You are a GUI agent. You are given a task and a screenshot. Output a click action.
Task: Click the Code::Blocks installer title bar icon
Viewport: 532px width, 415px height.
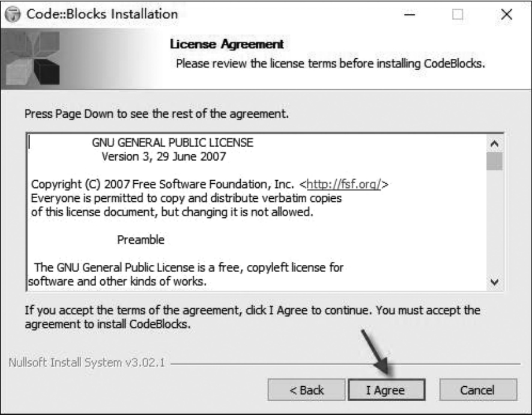pos(13,13)
